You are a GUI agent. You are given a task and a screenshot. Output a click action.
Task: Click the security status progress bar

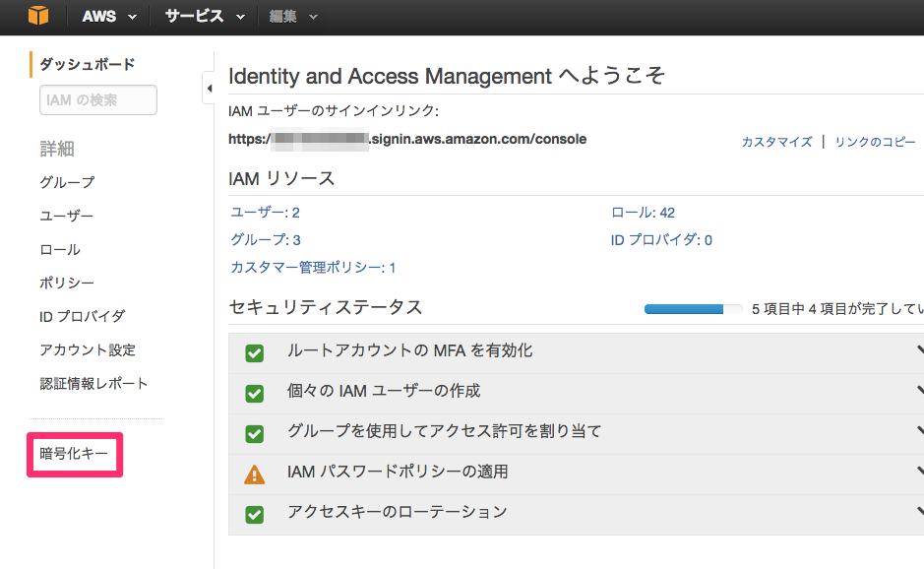[693, 308]
